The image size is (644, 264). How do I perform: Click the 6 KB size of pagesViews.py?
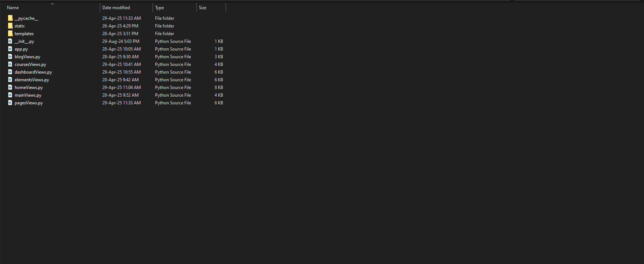click(x=219, y=103)
